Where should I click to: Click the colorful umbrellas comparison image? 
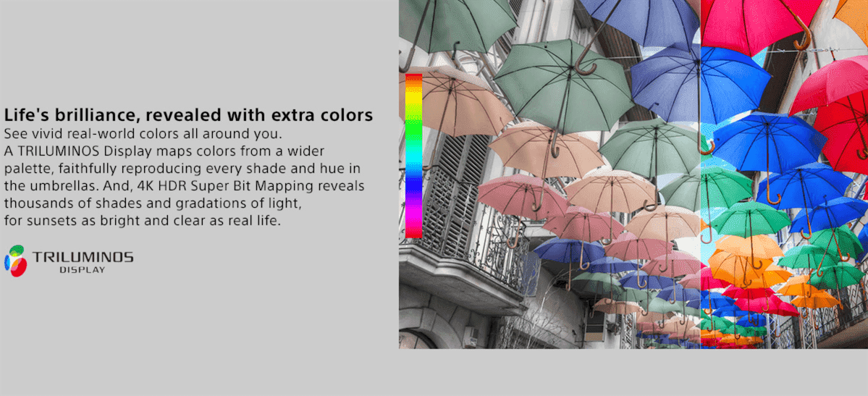click(x=633, y=174)
